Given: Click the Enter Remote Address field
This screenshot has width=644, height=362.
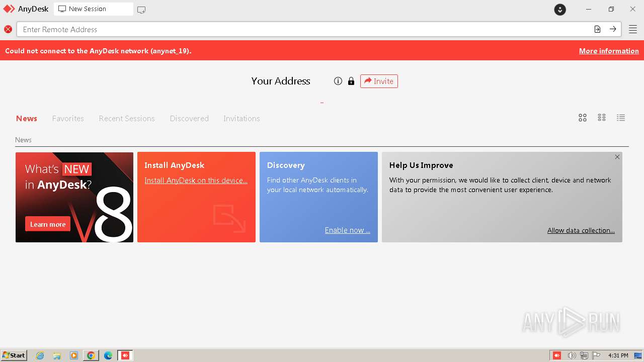Looking at the screenshot, I should click(319, 29).
